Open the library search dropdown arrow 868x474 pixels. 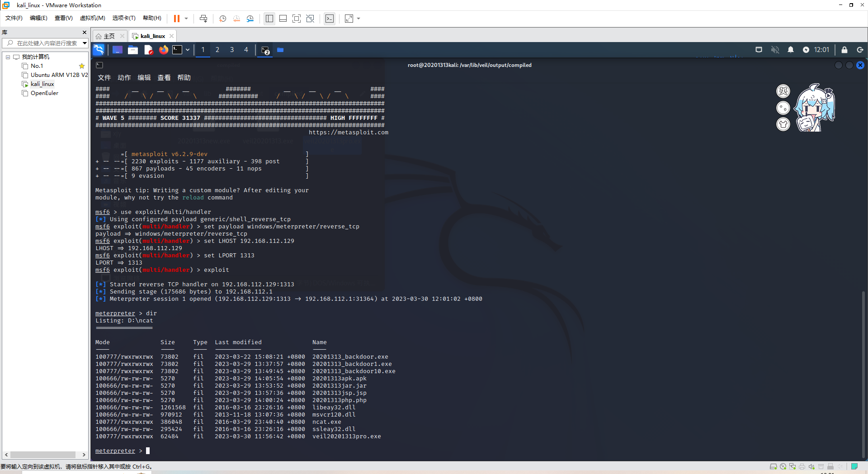(x=85, y=43)
